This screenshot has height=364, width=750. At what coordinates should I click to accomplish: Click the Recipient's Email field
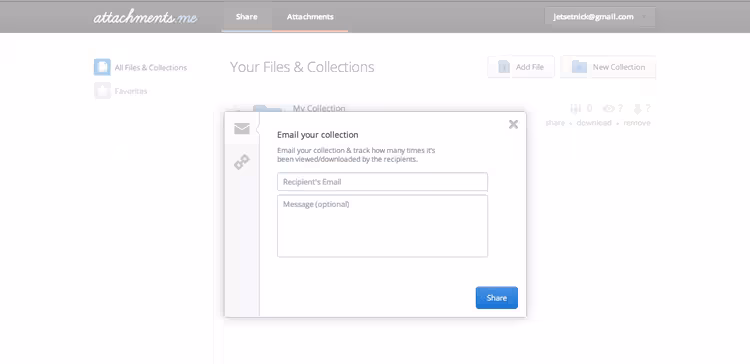coord(382,182)
